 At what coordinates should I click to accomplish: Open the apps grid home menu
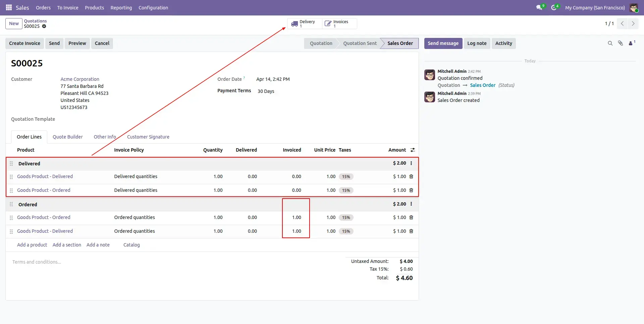[x=9, y=7]
